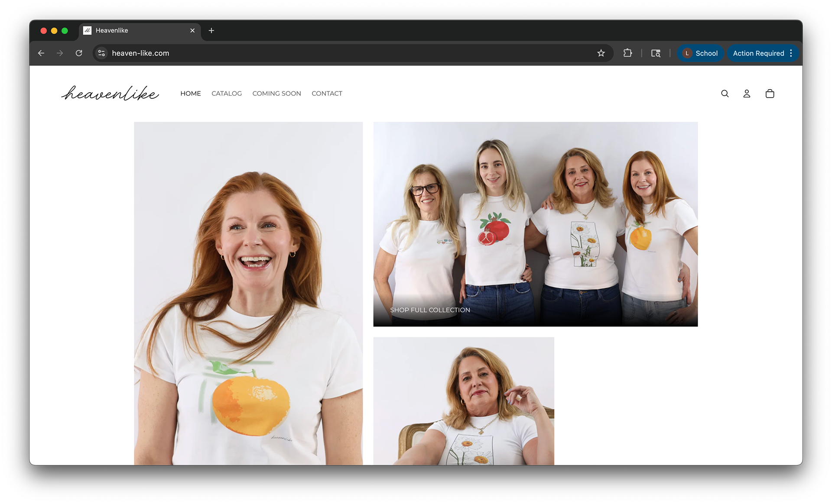Click Shop Full Collection link

pos(430,310)
